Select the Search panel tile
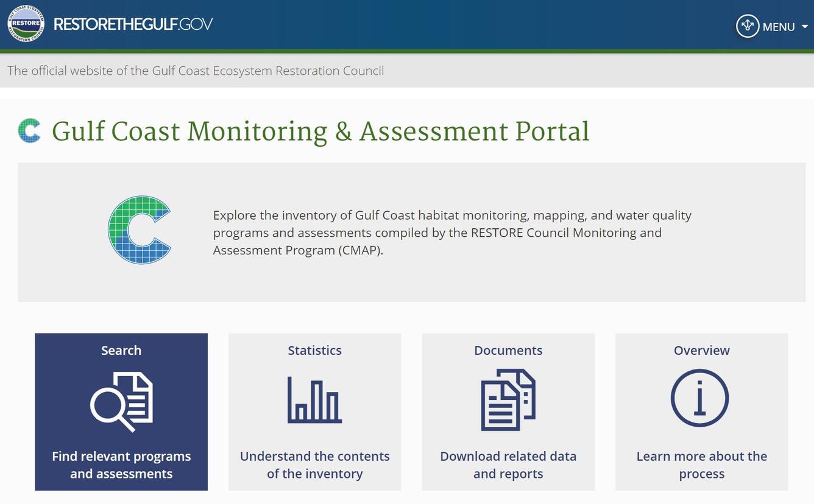 pyautogui.click(x=121, y=411)
